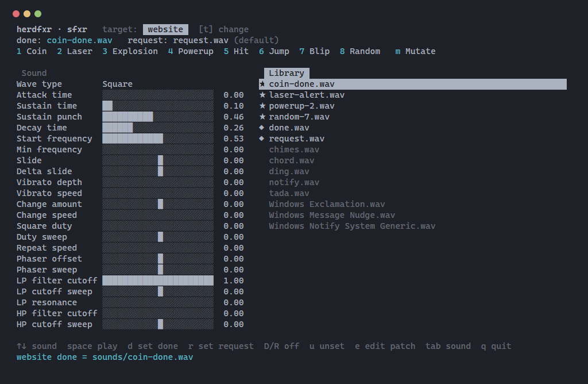Click the diamond marker beside done.wav

click(262, 128)
